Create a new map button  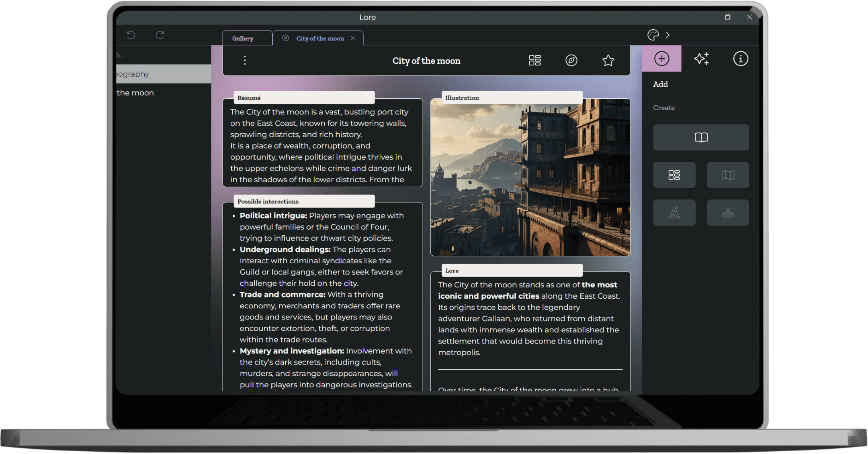pyautogui.click(x=728, y=175)
